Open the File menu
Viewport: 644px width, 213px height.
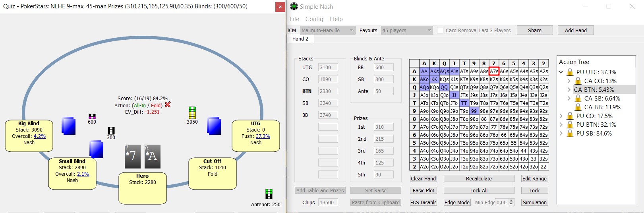coord(294,19)
